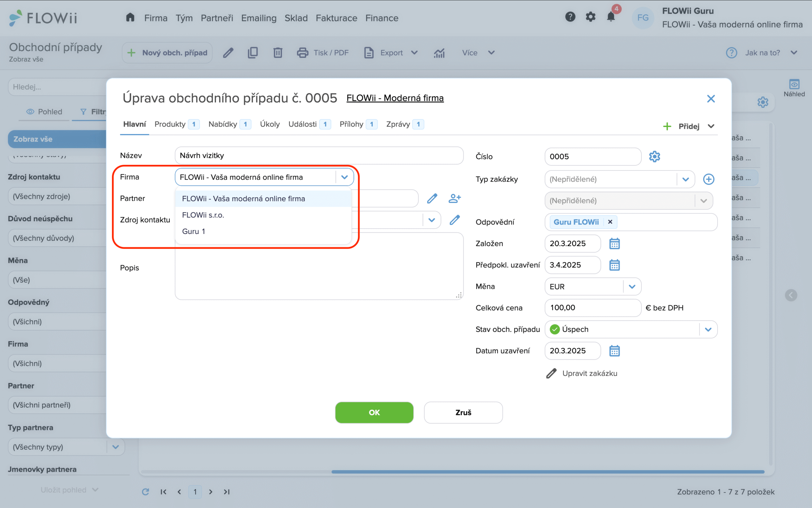The width and height of the screenshot is (812, 508).
Task: Open the Více dropdown menu
Action: (478, 53)
